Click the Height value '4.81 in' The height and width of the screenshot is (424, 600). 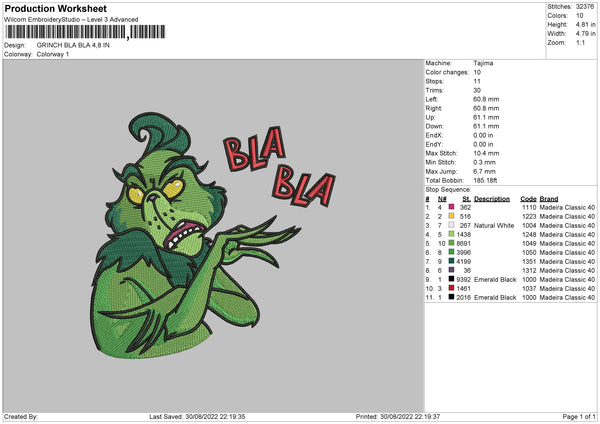click(585, 24)
